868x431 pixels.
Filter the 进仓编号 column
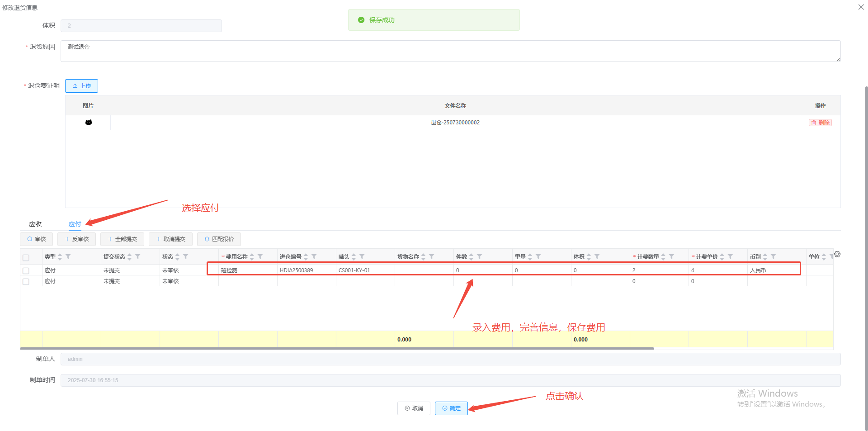pyautogui.click(x=314, y=257)
